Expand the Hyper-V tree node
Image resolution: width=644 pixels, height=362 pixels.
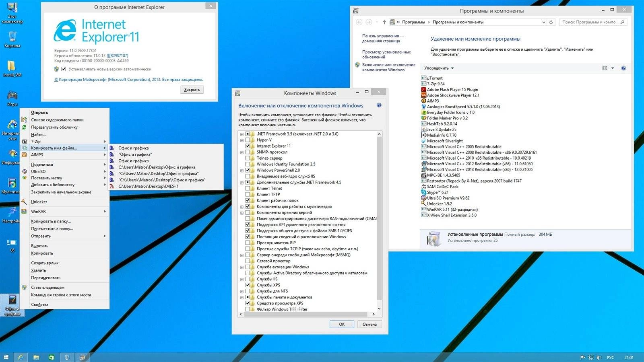point(242,140)
